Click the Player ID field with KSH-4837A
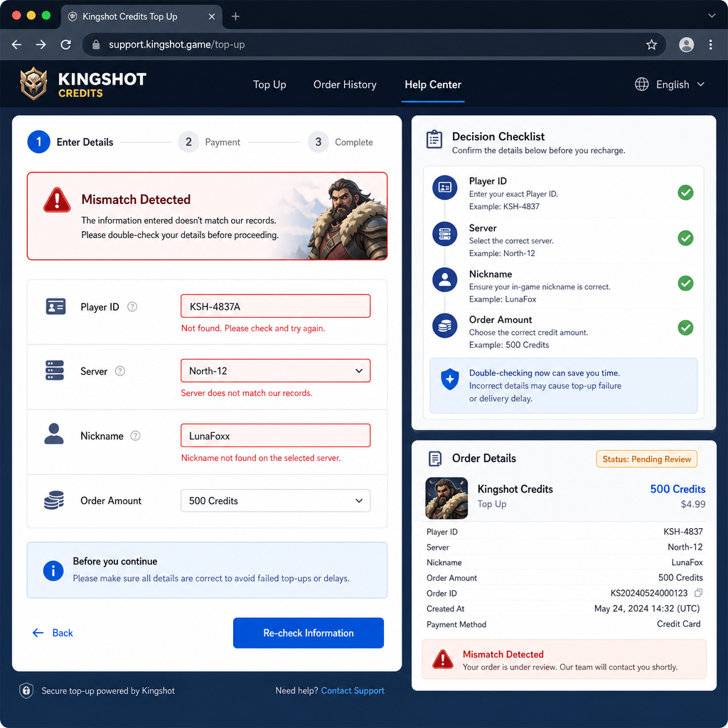728x728 pixels. click(x=275, y=306)
